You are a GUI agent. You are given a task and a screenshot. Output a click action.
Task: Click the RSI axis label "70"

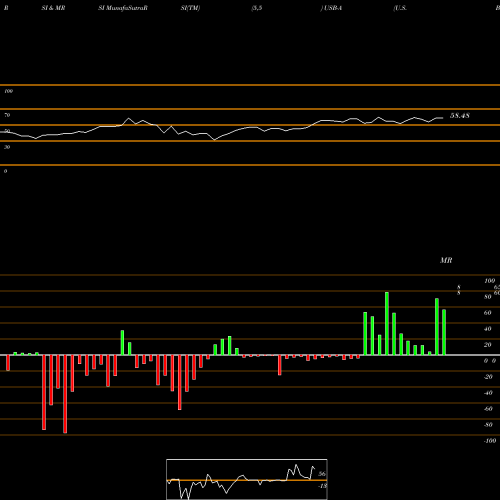(x=7, y=115)
